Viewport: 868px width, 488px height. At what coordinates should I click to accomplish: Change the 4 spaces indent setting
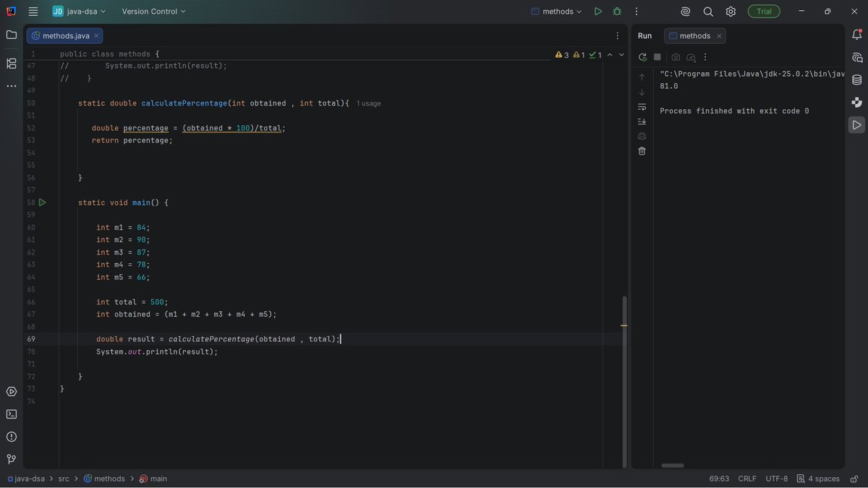coord(818,479)
